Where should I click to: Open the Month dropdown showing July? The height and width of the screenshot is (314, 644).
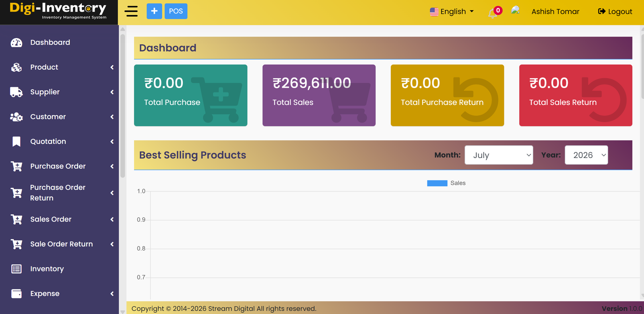499,155
